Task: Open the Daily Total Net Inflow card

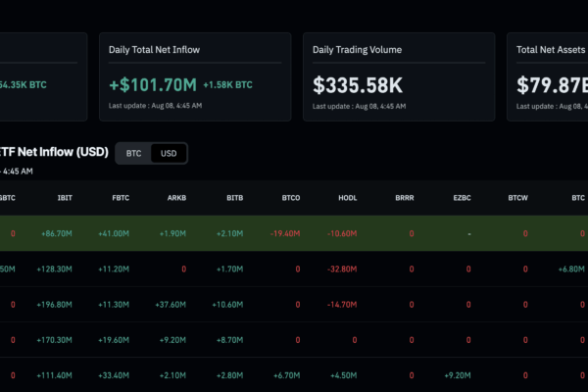Action: point(195,76)
